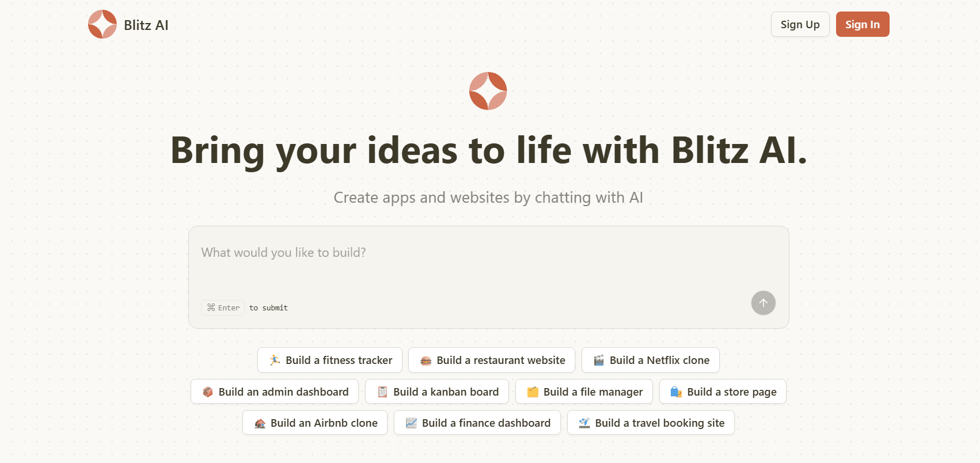The image size is (980, 463).
Task: Click the house icon for Airbnb clone
Action: (x=260, y=423)
